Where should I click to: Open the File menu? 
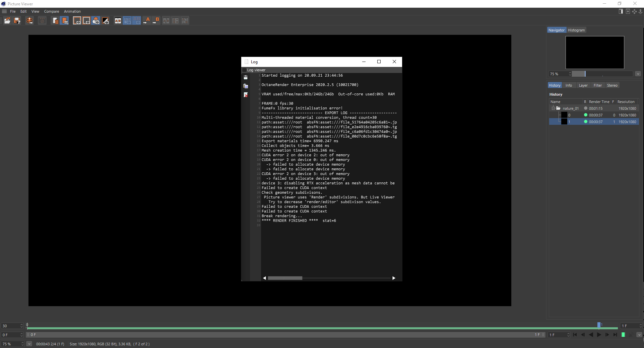pos(13,11)
